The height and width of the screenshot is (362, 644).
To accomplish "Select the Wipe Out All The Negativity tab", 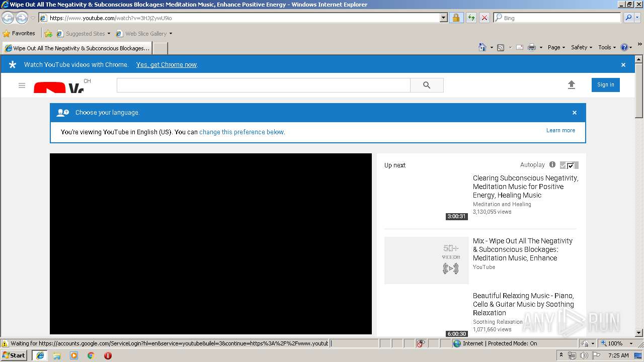I will pyautogui.click(x=77, y=48).
